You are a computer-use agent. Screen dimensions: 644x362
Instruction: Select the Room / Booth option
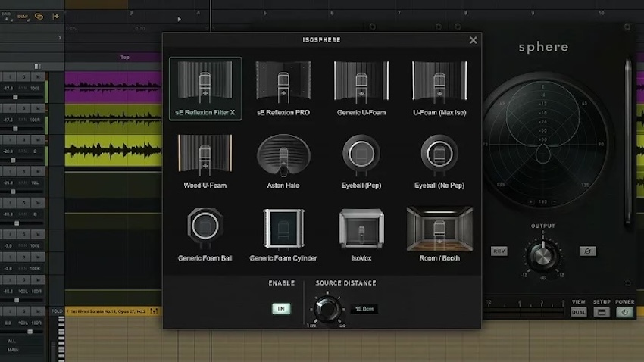[x=439, y=234]
